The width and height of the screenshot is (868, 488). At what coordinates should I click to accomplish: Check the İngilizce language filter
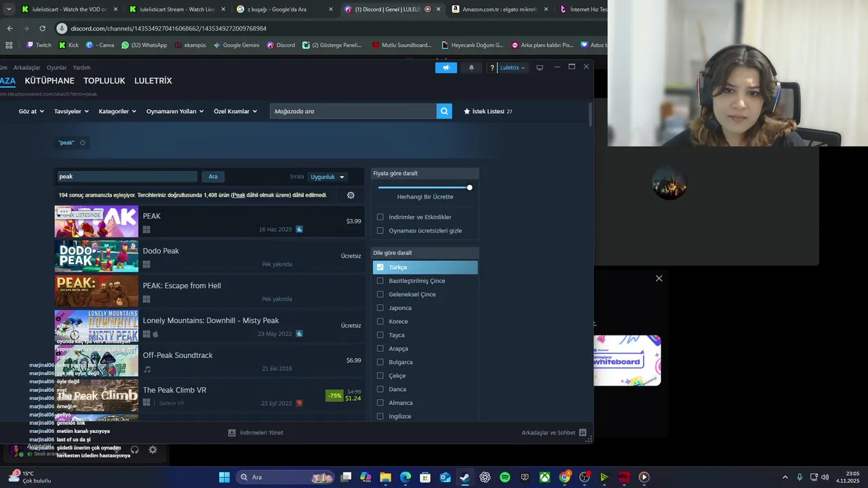click(x=380, y=416)
